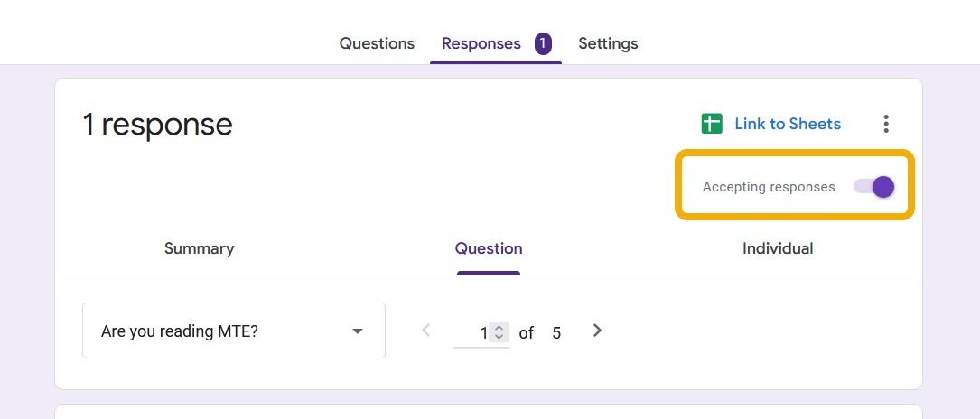
Task: Go to the previous question arrow
Action: pos(427,331)
